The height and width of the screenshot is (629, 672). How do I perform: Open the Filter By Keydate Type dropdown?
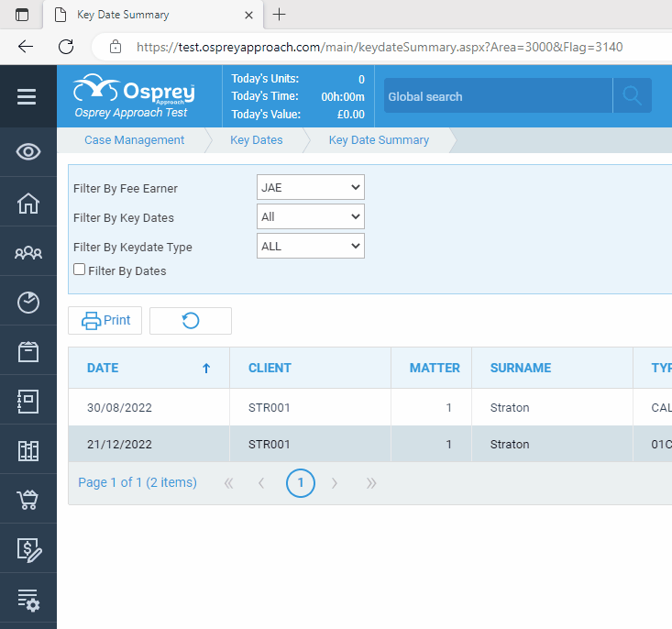point(310,246)
